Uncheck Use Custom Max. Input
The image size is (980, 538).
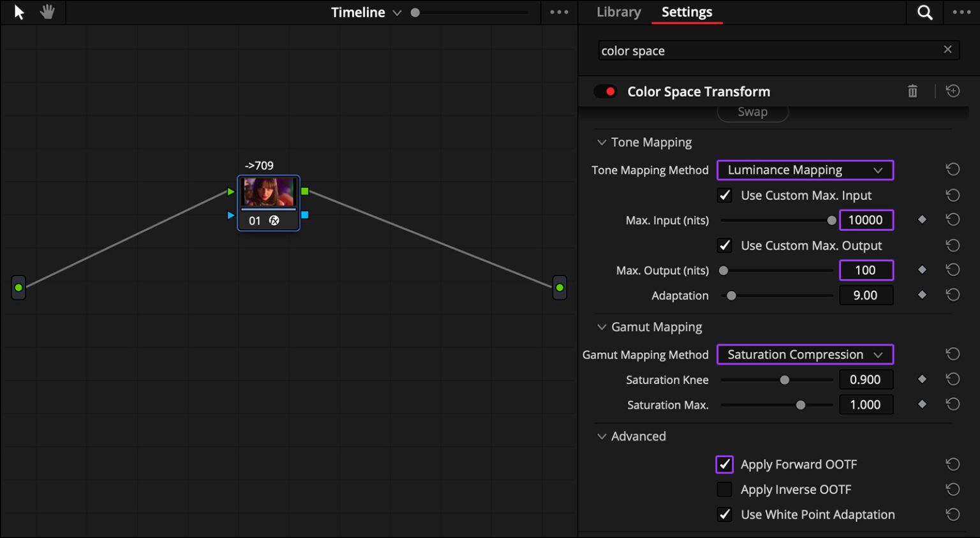(x=724, y=195)
